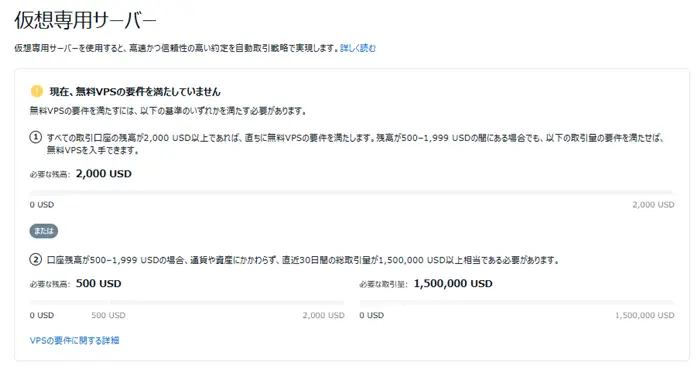Select the bold 2,000 USD required balance

pos(104,174)
